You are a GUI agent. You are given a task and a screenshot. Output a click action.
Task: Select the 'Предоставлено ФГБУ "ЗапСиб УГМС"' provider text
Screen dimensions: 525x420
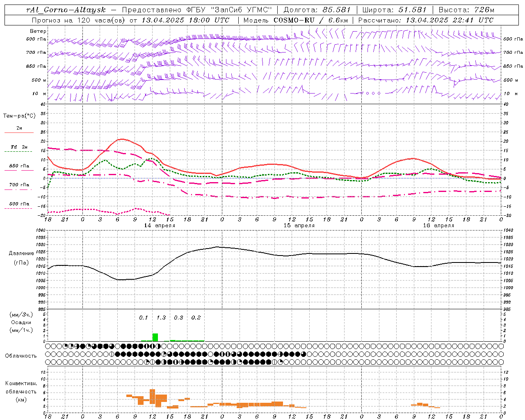pos(197,10)
